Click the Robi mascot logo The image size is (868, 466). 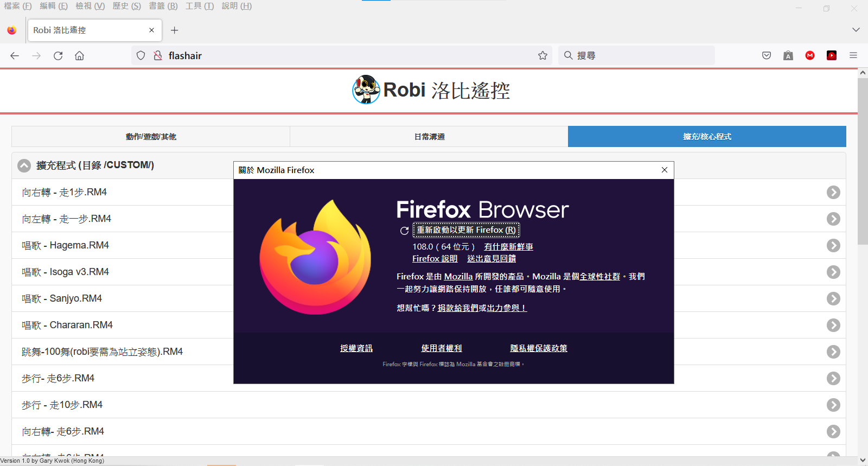click(366, 90)
